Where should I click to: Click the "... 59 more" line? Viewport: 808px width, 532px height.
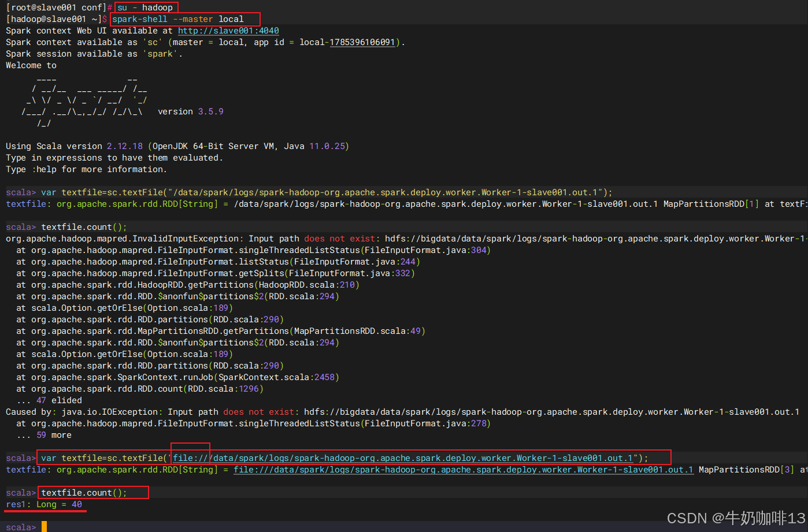click(x=44, y=435)
